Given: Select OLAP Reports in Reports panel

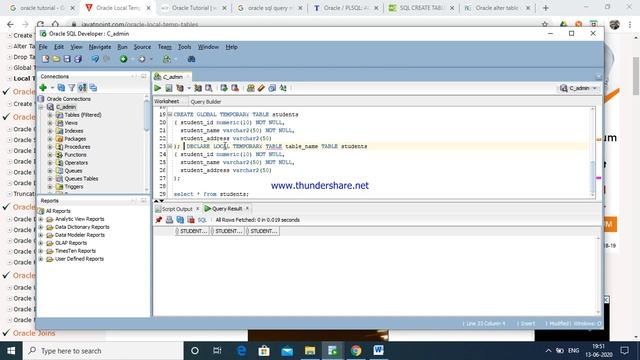Looking at the screenshot, I should tap(71, 243).
